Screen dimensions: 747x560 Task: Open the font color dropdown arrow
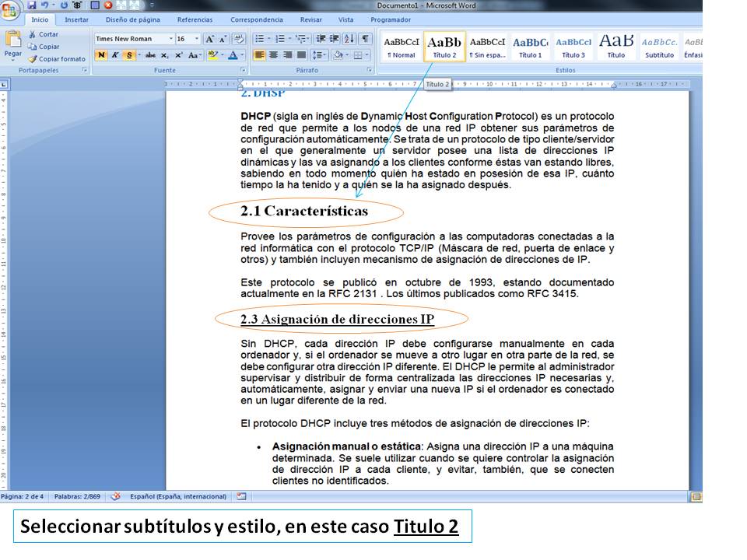[243, 55]
